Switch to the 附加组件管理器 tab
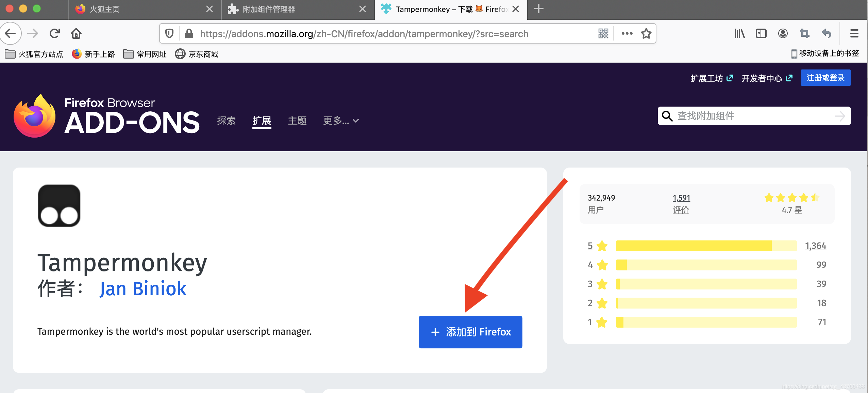Screen dimensions: 868x393 coord(269,9)
